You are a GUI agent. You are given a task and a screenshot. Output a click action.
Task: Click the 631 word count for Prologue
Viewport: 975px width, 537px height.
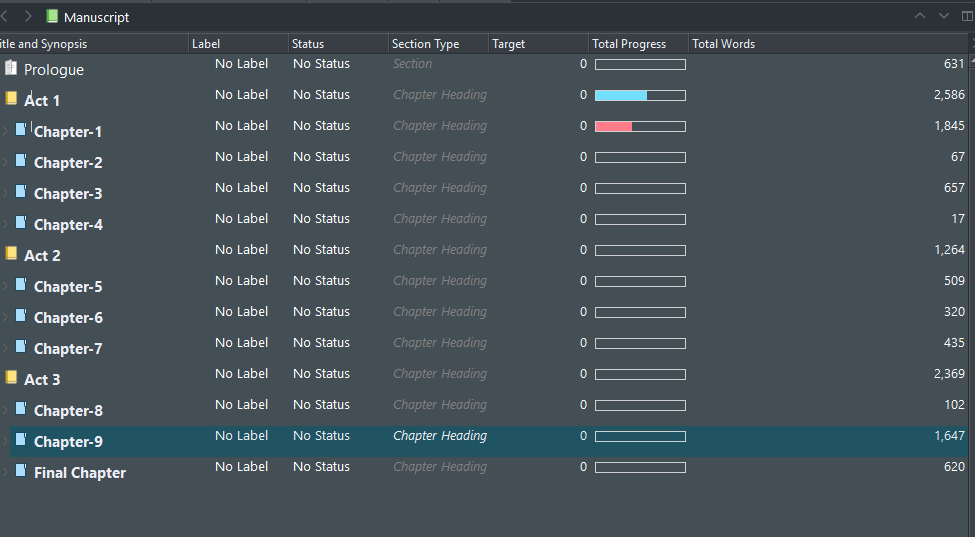point(954,63)
